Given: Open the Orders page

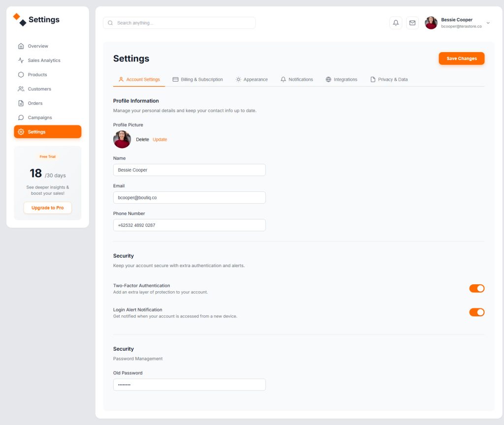Looking at the screenshot, I should tap(48, 103).
